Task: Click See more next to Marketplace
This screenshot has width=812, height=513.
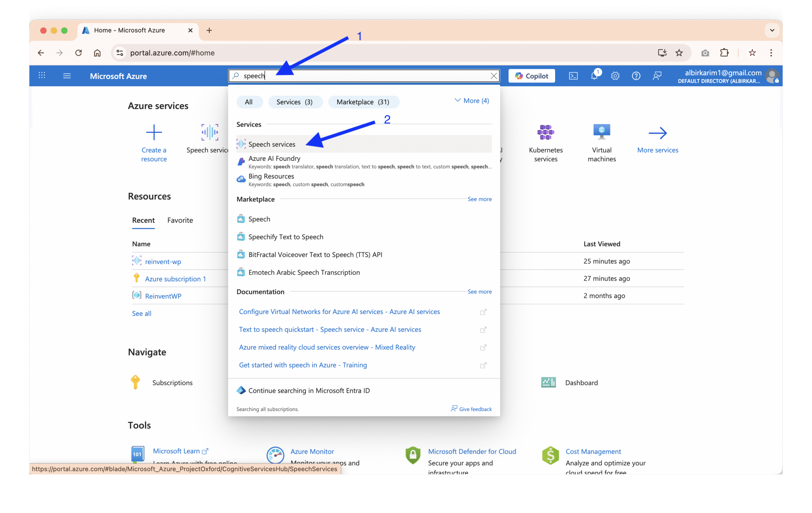Action: point(479,199)
